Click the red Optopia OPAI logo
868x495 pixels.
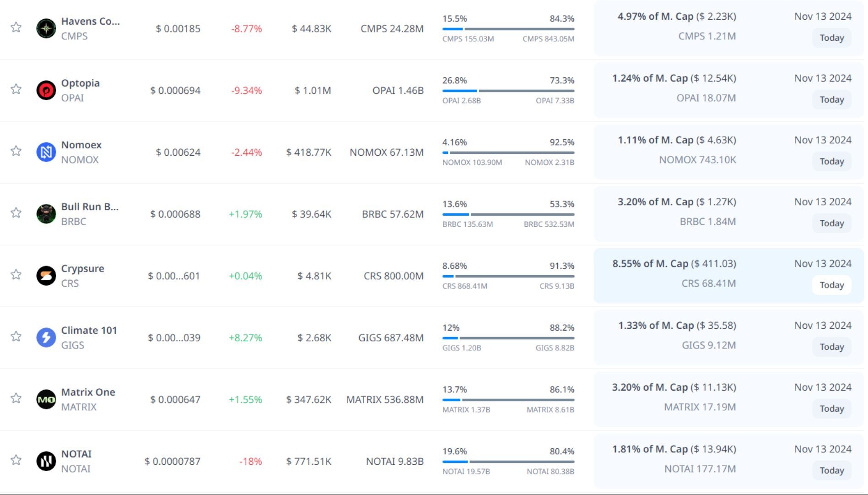[46, 90]
